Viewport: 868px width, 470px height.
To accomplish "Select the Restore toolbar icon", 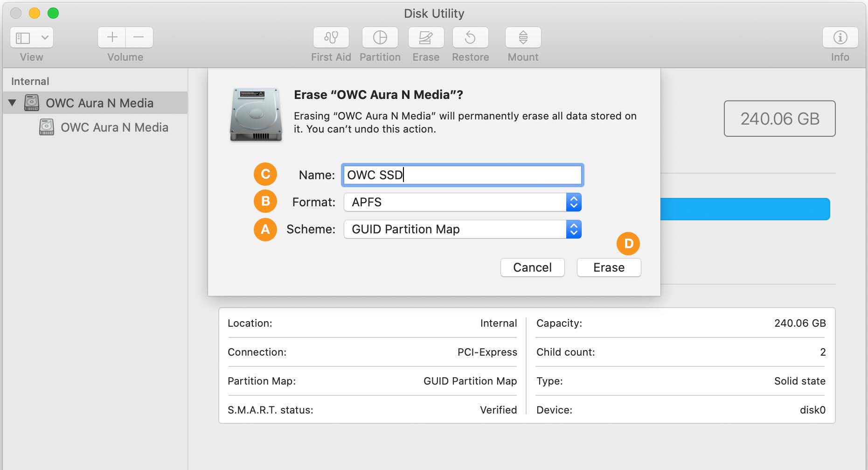I will coord(470,37).
